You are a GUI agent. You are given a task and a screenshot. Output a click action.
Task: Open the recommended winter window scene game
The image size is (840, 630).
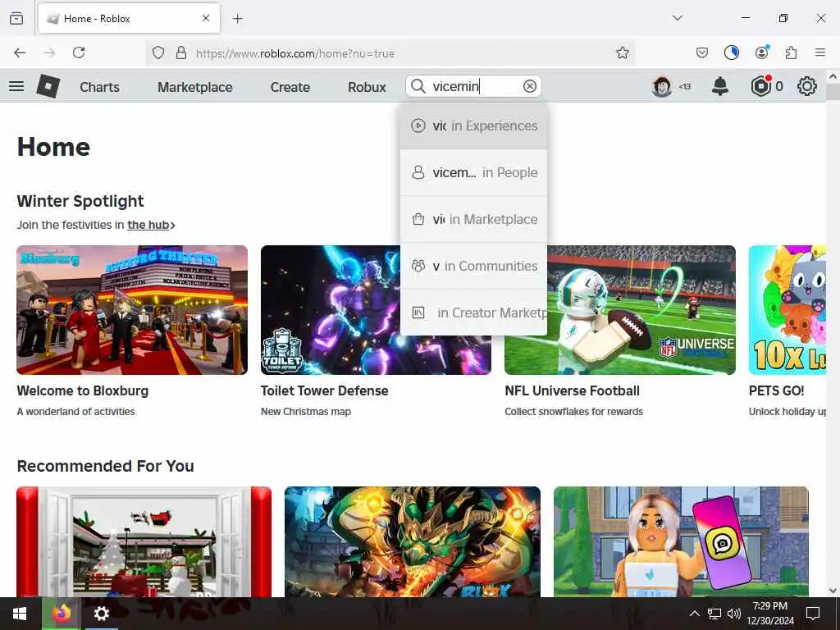[x=144, y=541]
